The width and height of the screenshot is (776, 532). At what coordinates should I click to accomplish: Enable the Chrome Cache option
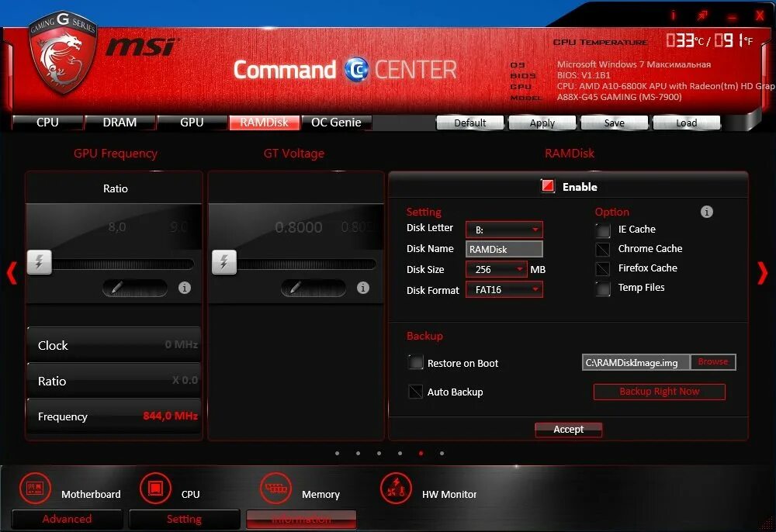pos(603,249)
